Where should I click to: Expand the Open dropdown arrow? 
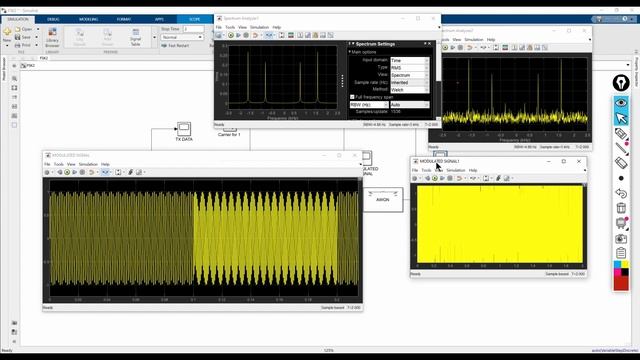[x=38, y=29]
